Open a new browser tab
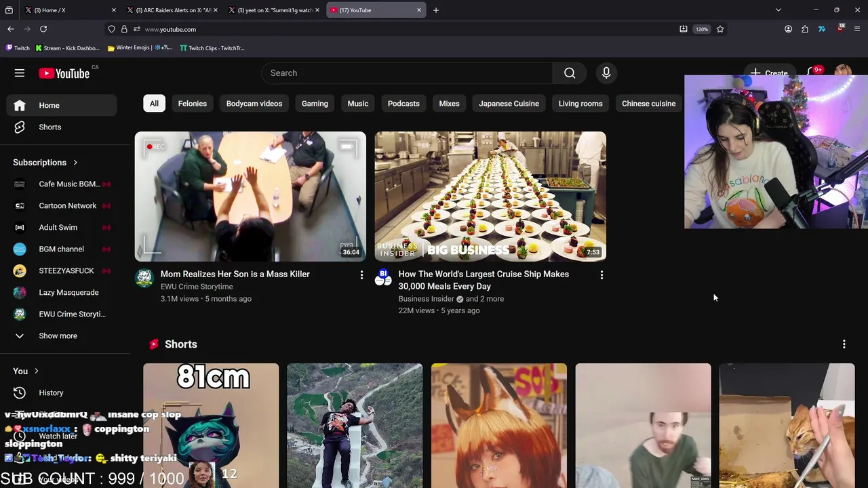The image size is (868, 488). pos(436,10)
